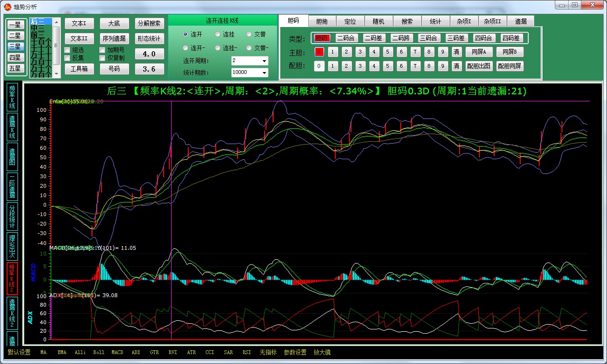Open the 频率K线 side panel button
The image size is (607, 364).
click(12, 98)
